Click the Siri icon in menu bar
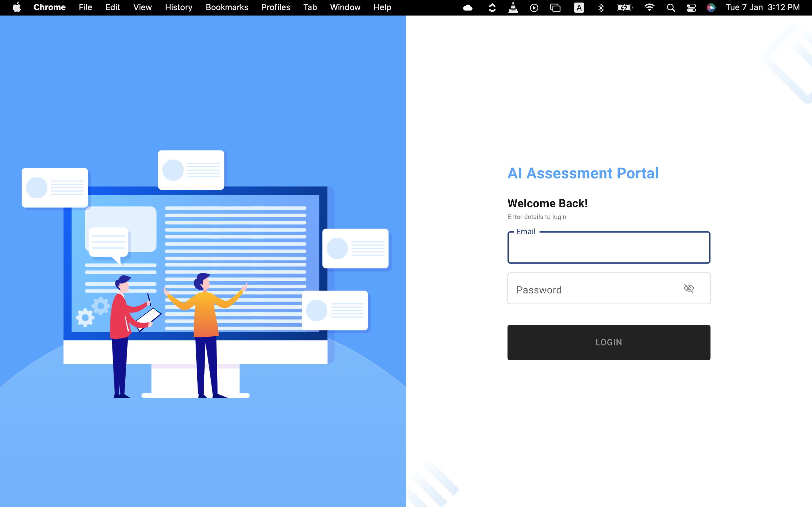The image size is (812, 507). tap(711, 7)
